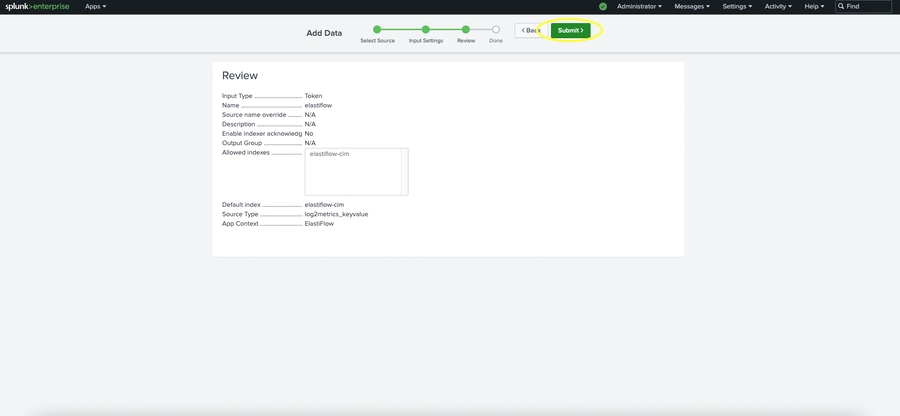
Task: Click the Splunk enterprise logo
Action: pos(38,6)
